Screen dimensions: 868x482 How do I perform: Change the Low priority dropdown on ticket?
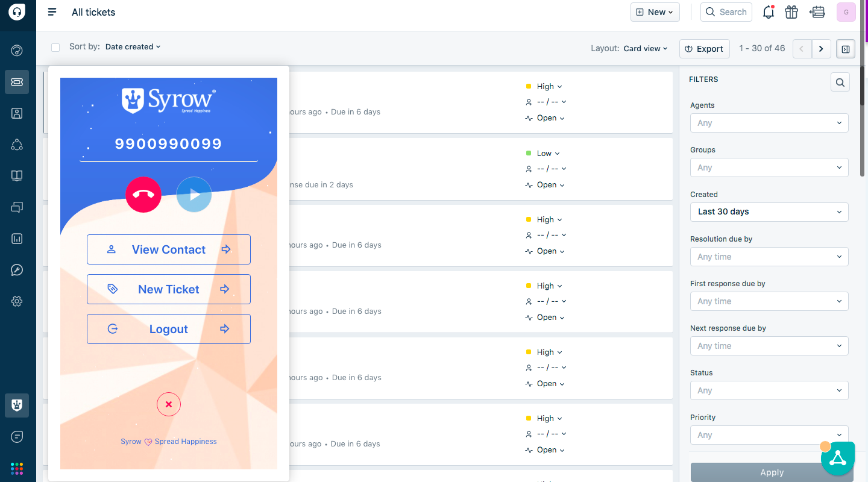tap(543, 153)
